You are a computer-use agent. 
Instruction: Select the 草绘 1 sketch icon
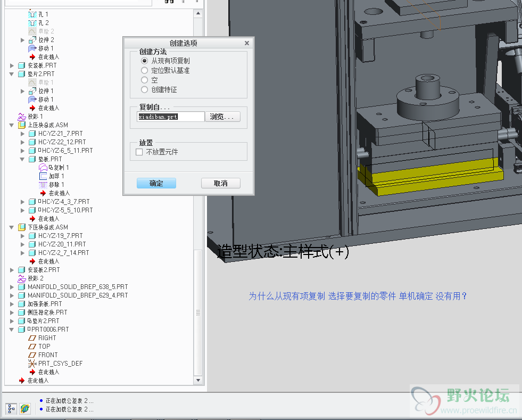(32, 83)
